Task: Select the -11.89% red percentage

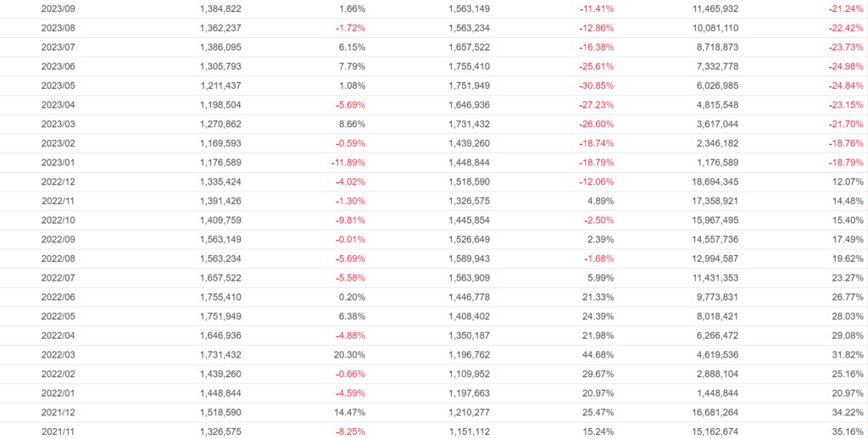Action: (346, 162)
